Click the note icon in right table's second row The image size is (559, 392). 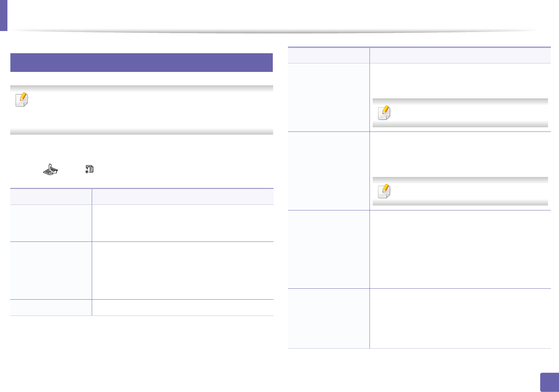tap(384, 191)
